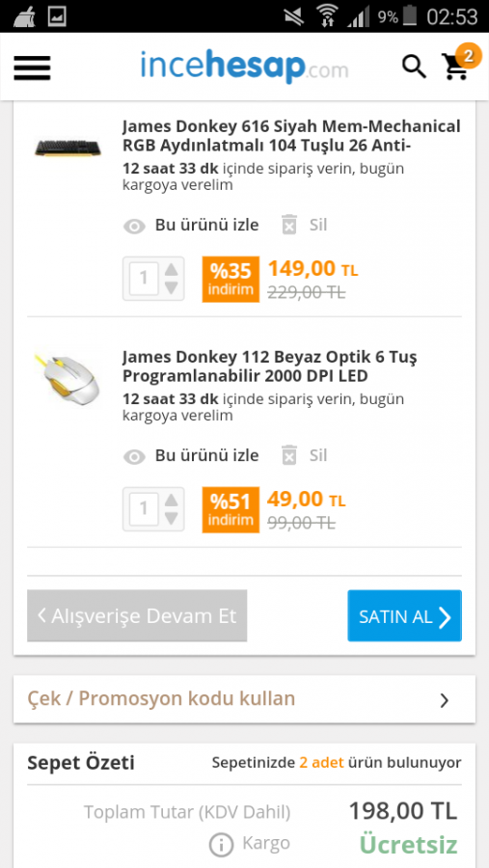Open James Donkey 112 mouse product title

[x=270, y=366]
